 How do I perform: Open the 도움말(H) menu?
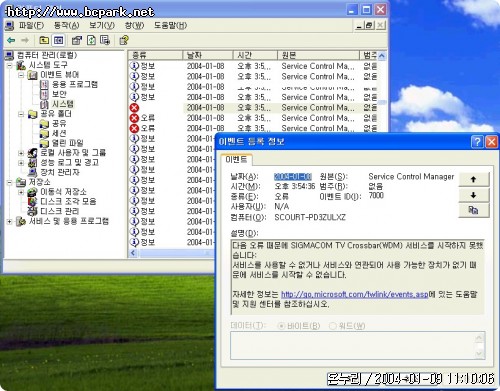click(x=170, y=25)
